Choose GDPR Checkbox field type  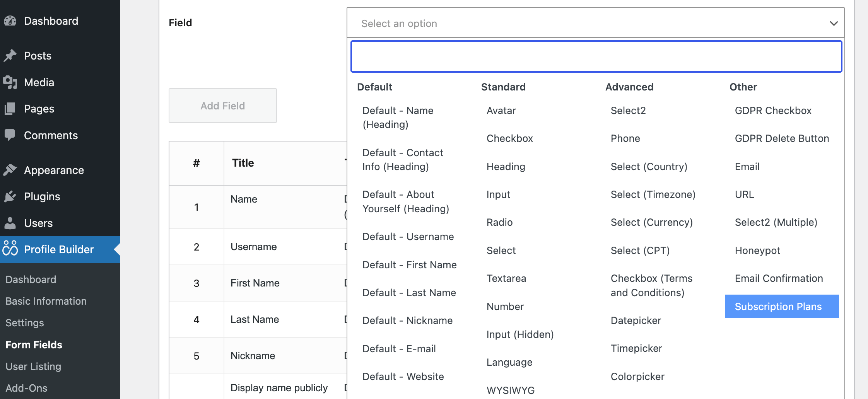click(773, 111)
